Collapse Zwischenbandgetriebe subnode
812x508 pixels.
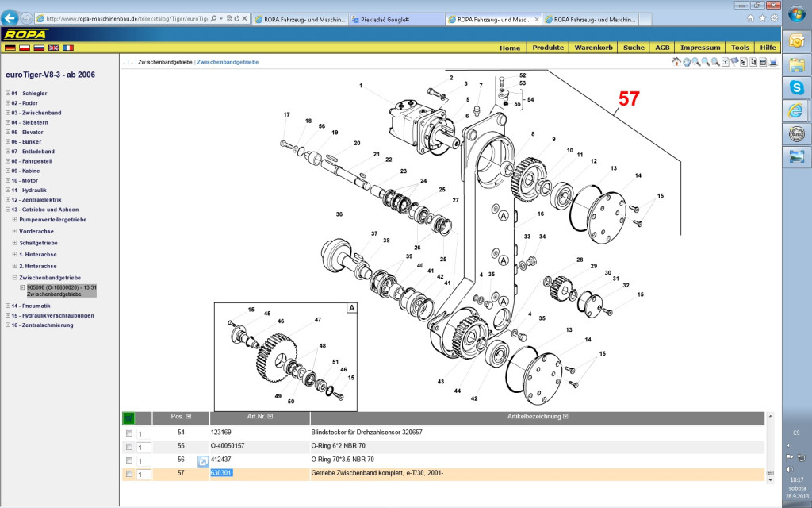(15, 277)
